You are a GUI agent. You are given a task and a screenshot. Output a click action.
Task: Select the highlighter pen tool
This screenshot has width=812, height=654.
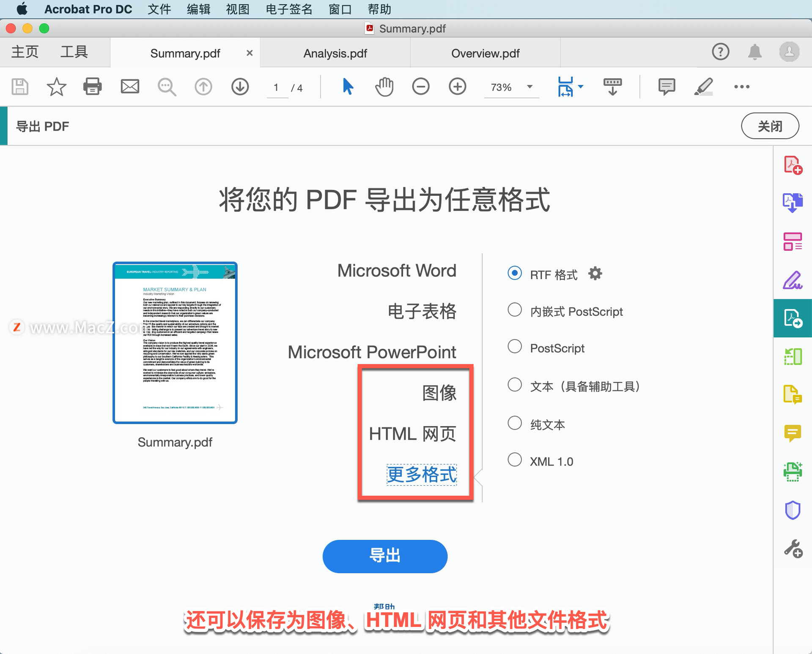(x=703, y=87)
